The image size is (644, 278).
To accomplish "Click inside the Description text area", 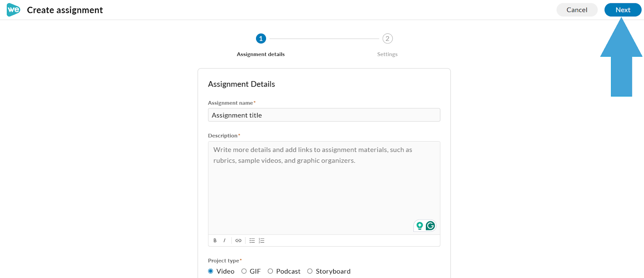I will click(324, 188).
